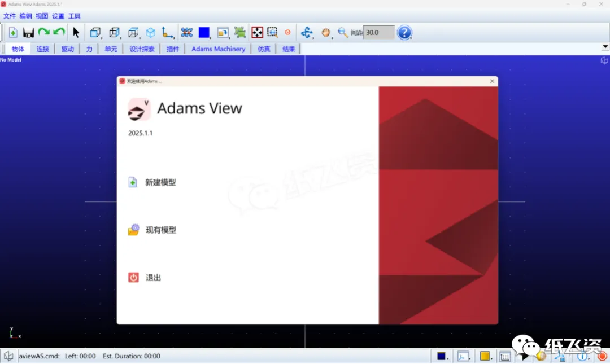
Task: Click the window layout toggle icon
Action: pyautogui.click(x=223, y=33)
